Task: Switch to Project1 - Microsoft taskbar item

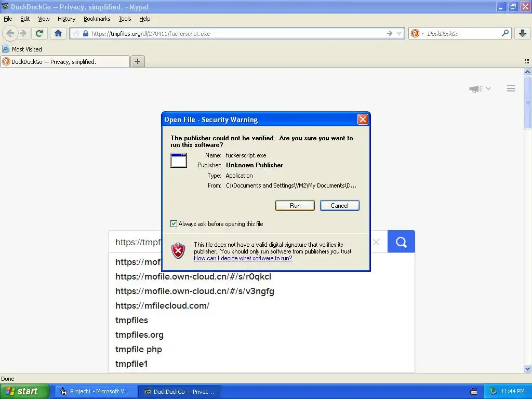Action: tap(96, 391)
